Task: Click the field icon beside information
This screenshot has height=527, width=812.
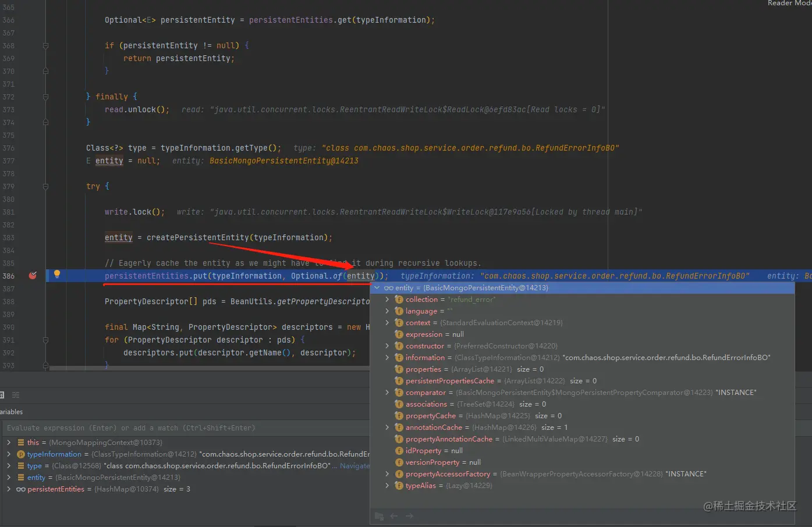Action: pyautogui.click(x=399, y=357)
